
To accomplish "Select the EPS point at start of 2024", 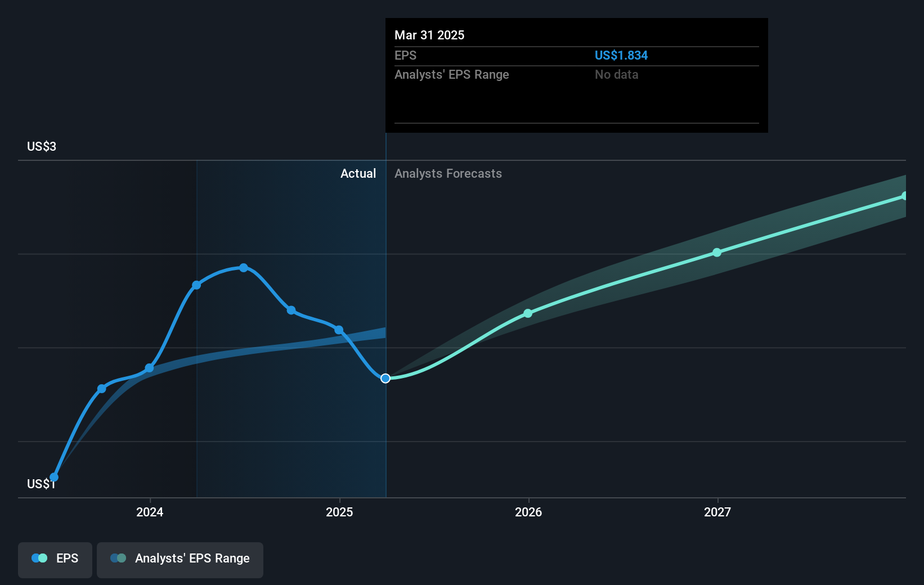I will (150, 368).
